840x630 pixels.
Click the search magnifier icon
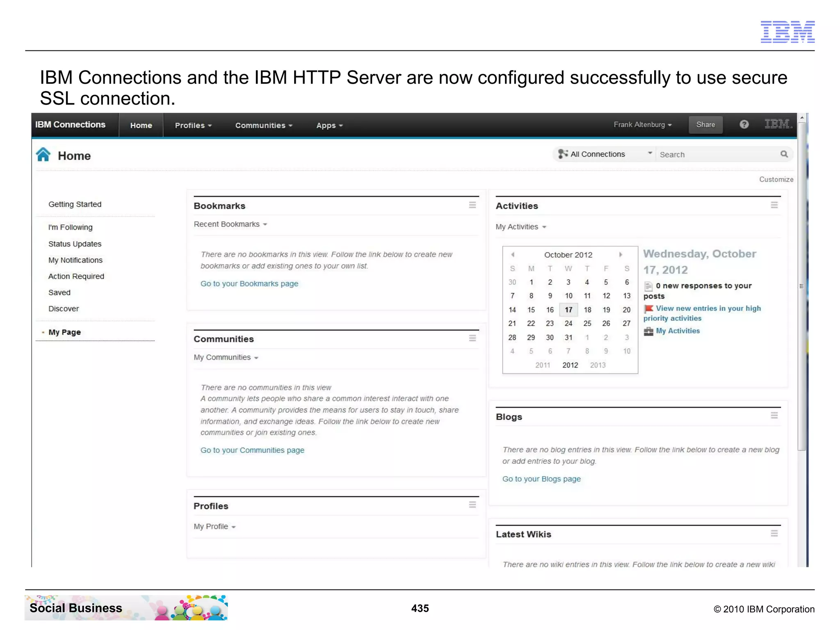tap(784, 154)
